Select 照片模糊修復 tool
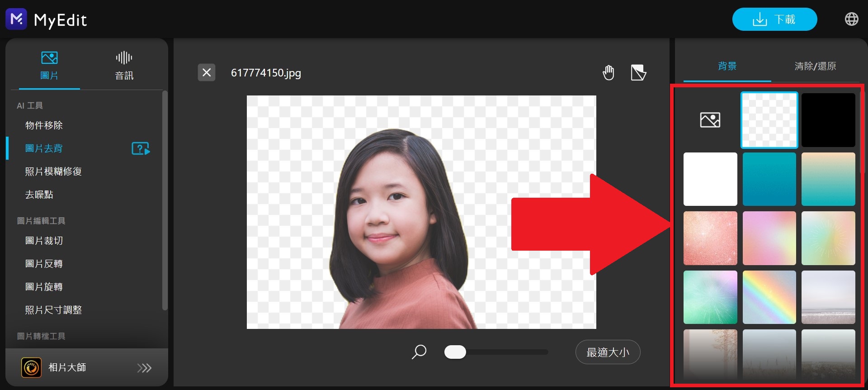 53,171
